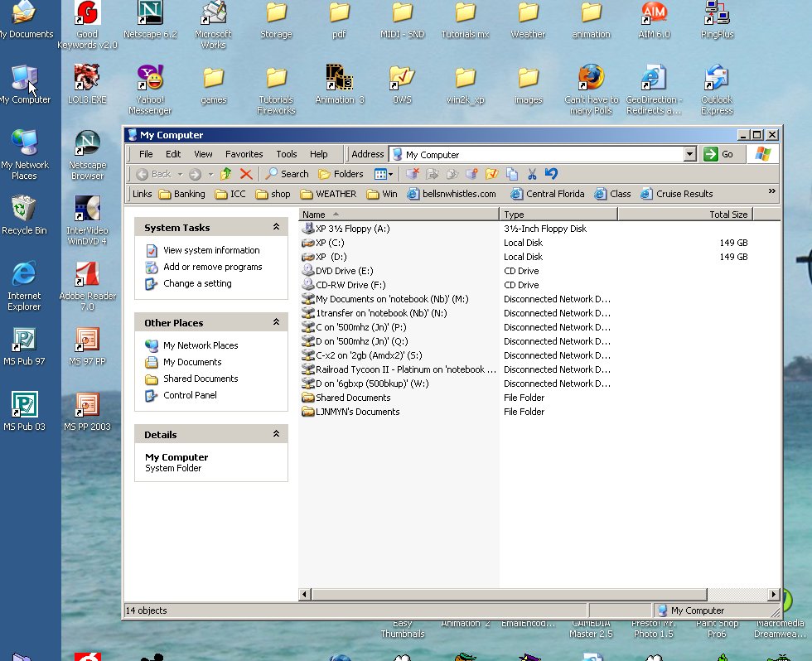The height and width of the screenshot is (661, 812).
Task: Click the horizontal scrollbar right arrow
Action: pos(775,594)
